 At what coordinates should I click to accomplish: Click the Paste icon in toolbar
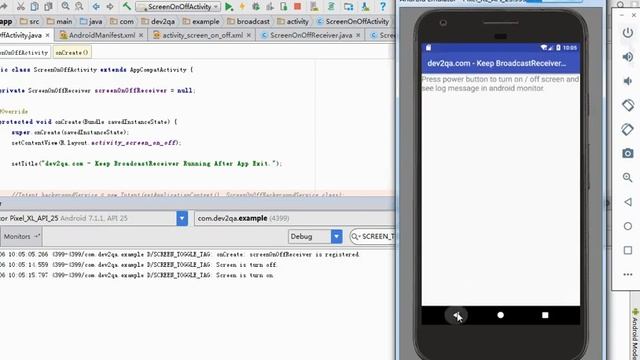point(48,6)
